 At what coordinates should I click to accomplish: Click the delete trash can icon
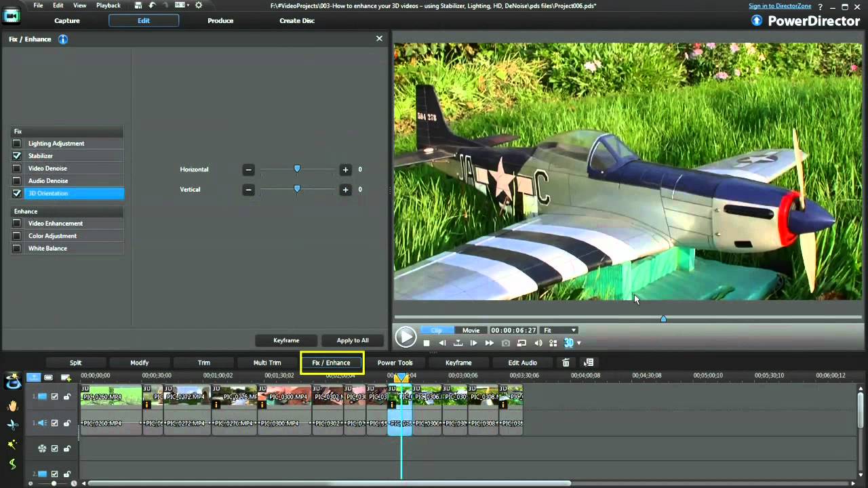(x=566, y=363)
